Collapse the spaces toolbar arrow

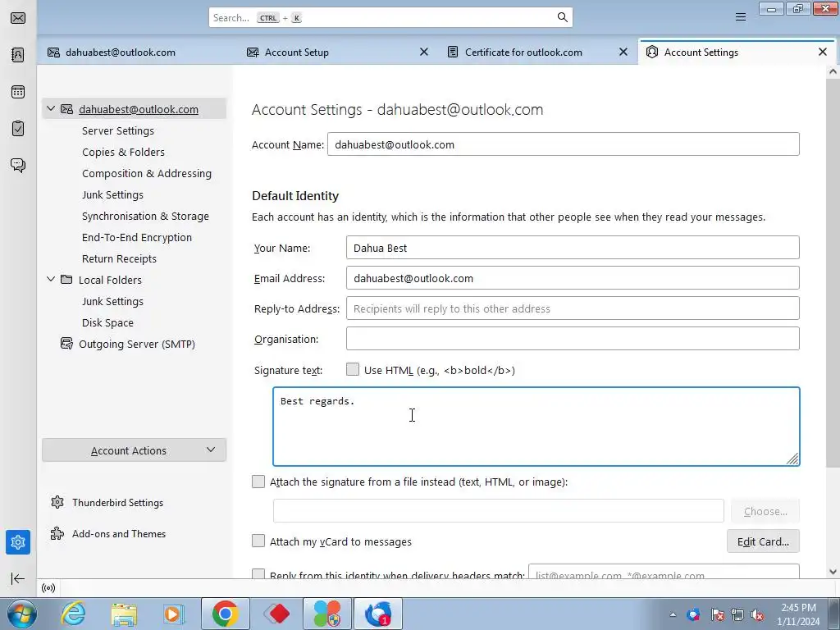click(x=18, y=578)
